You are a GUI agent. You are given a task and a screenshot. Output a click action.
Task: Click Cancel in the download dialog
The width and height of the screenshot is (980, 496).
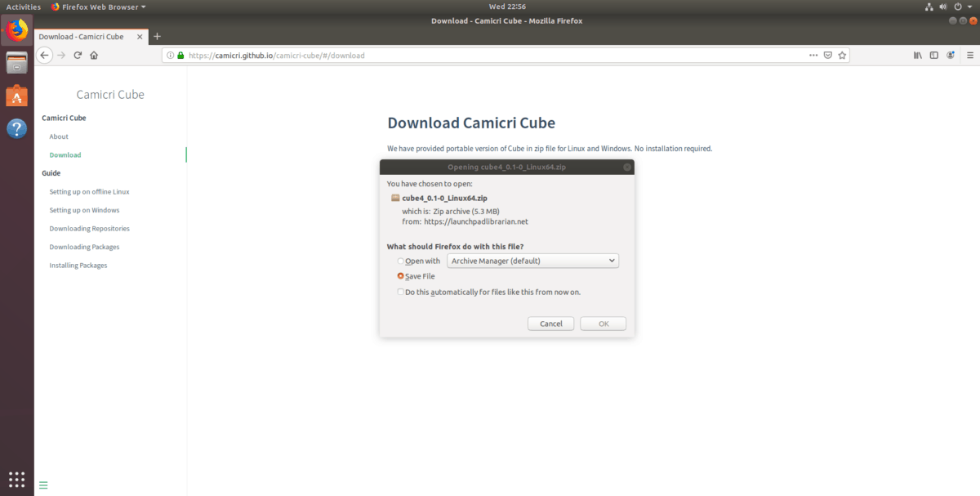tap(551, 324)
